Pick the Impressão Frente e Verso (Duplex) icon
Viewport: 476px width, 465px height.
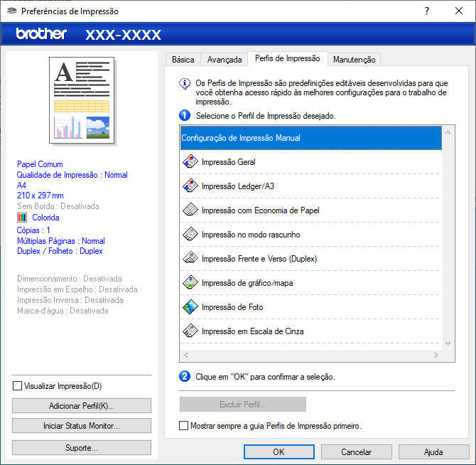pos(190,259)
